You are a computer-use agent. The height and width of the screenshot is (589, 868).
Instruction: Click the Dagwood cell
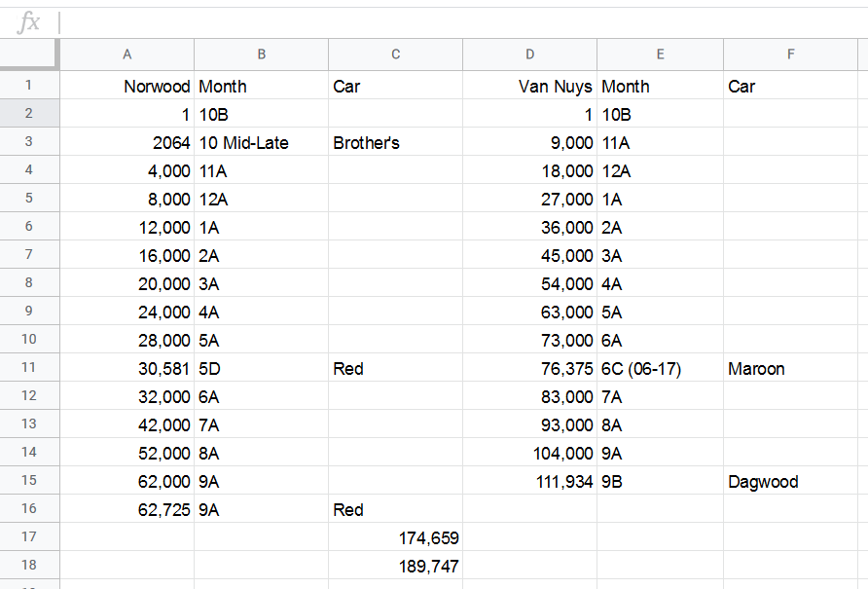pos(790,482)
